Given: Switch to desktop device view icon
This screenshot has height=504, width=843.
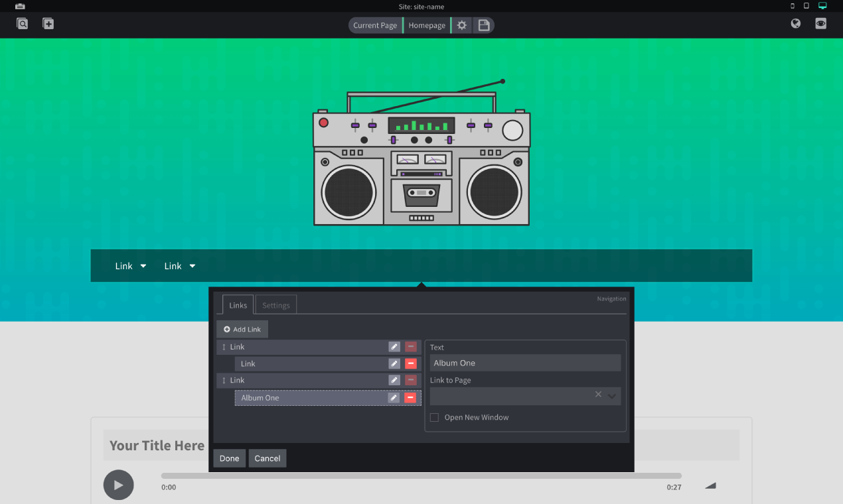Looking at the screenshot, I should pos(822,5).
